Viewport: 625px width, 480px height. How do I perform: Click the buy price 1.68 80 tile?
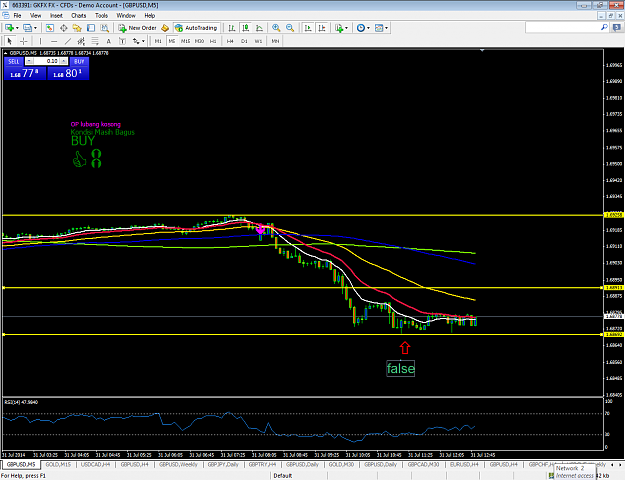coord(68,73)
